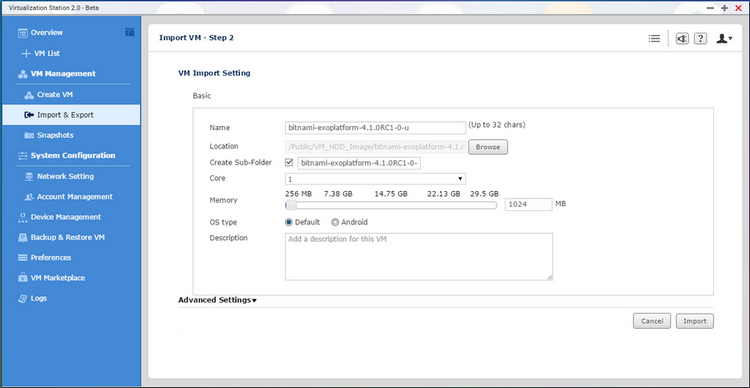Click the Import & Export arrow icon
Viewport: 750px width, 388px height.
click(29, 115)
